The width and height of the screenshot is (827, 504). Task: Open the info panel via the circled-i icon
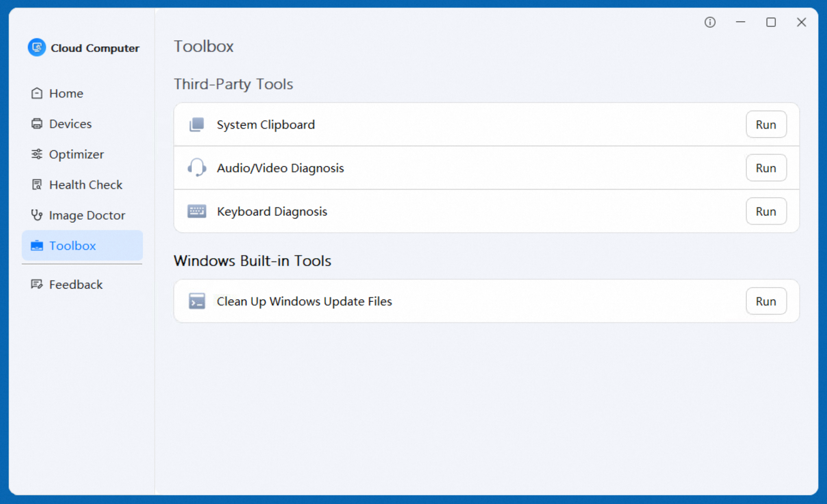pos(710,23)
